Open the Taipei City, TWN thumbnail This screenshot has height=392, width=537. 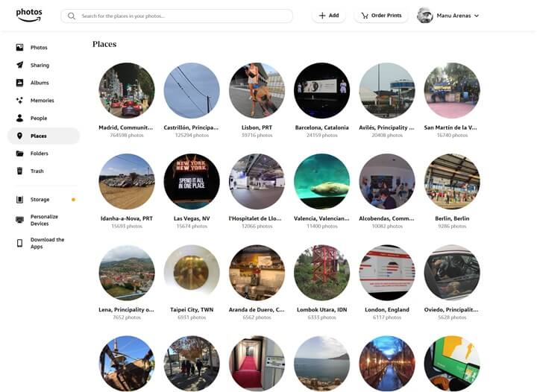click(192, 273)
